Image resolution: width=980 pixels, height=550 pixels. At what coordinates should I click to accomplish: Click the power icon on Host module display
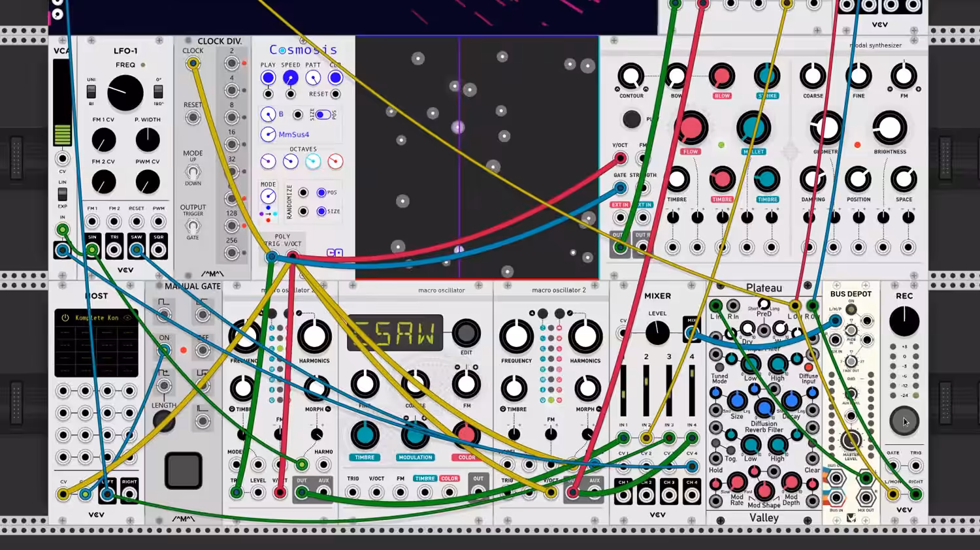[65, 318]
